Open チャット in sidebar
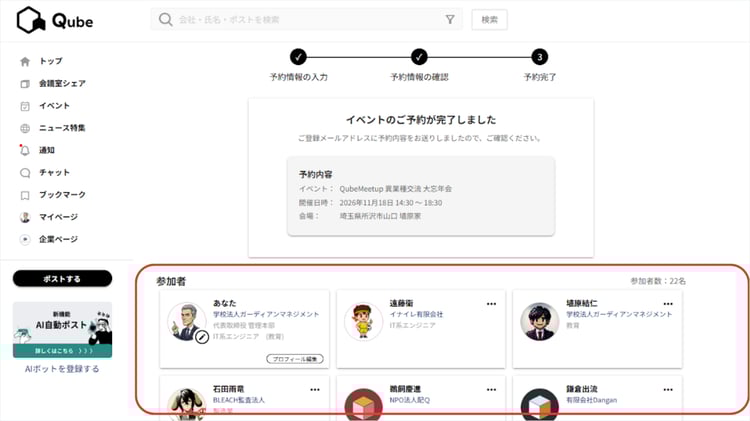The height and width of the screenshot is (421, 750). point(55,172)
